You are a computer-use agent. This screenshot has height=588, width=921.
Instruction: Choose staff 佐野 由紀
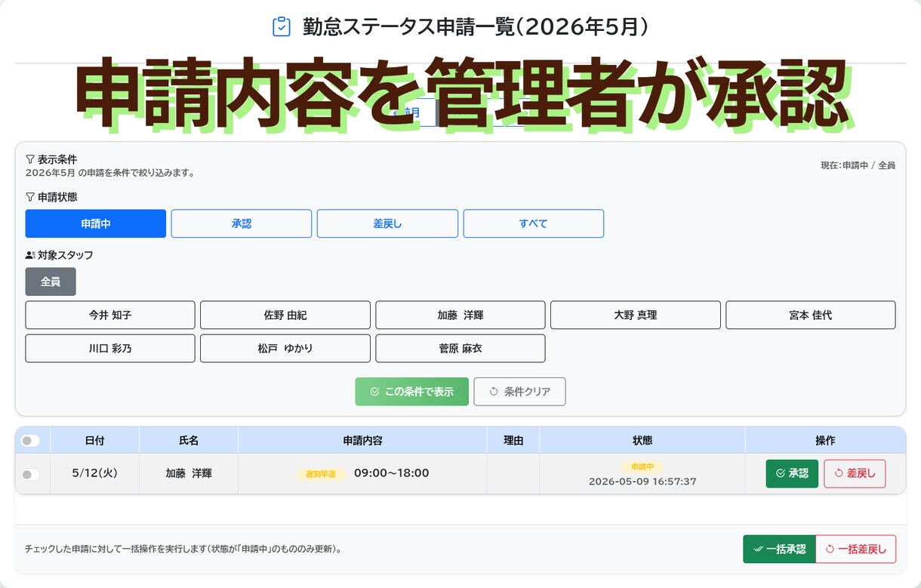[x=285, y=315]
